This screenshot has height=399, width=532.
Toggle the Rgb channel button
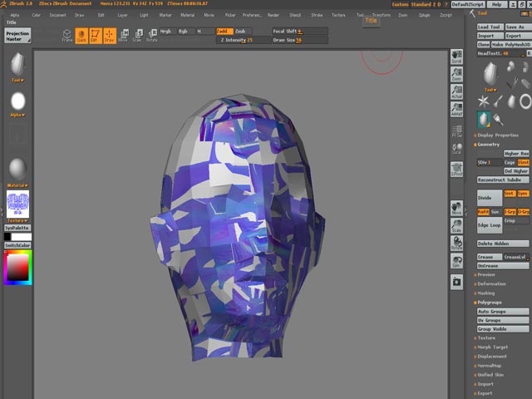[186, 32]
